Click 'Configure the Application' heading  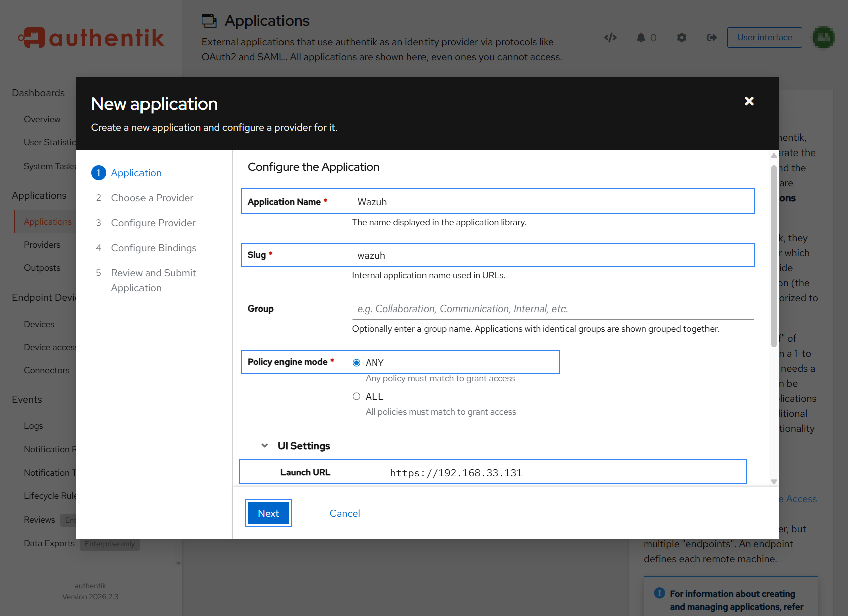click(314, 167)
